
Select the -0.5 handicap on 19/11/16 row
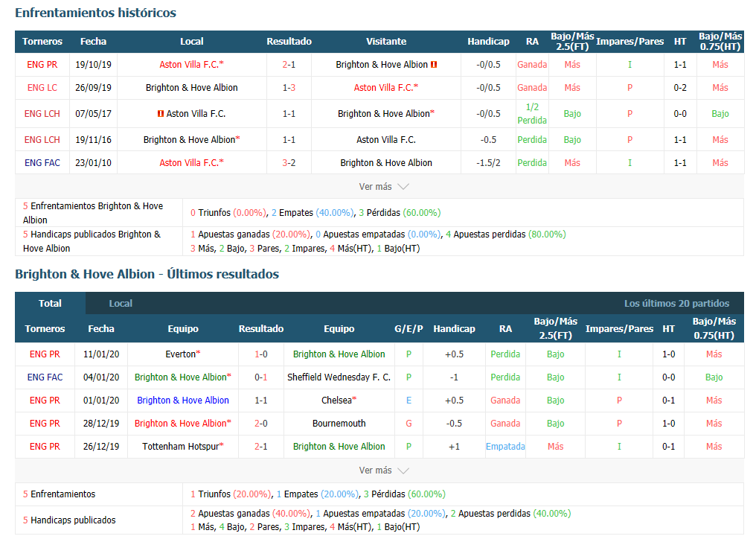point(488,140)
